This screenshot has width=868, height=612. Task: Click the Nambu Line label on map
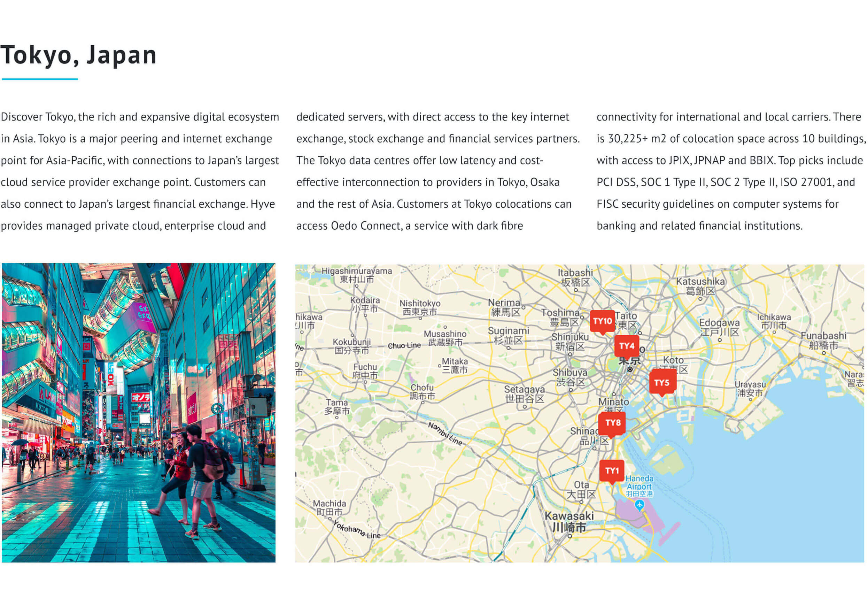(445, 434)
